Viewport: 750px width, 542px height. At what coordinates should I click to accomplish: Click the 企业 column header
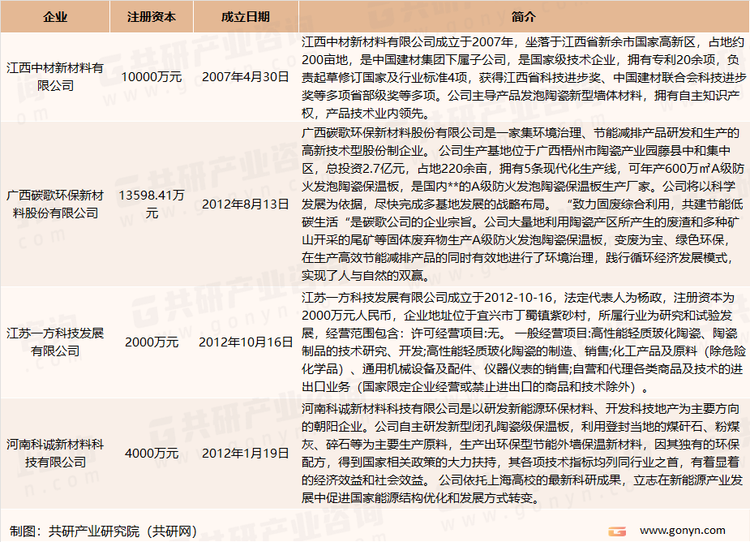click(55, 17)
